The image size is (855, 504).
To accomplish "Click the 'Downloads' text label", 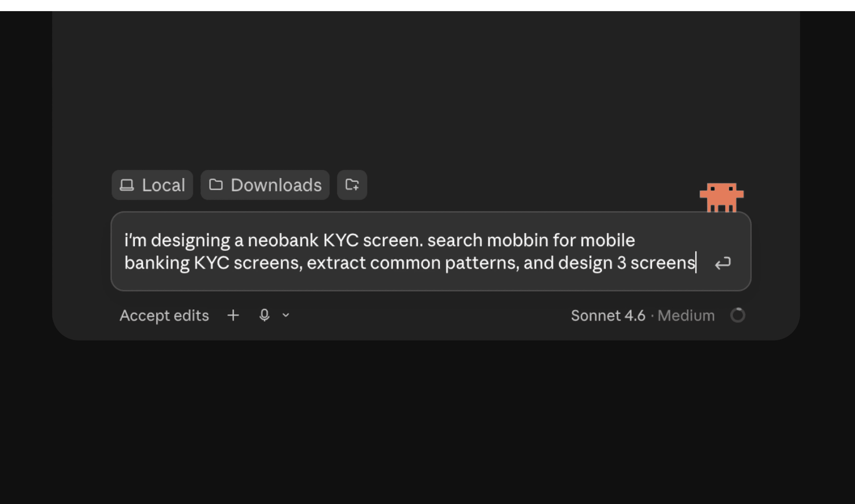I will [x=276, y=185].
